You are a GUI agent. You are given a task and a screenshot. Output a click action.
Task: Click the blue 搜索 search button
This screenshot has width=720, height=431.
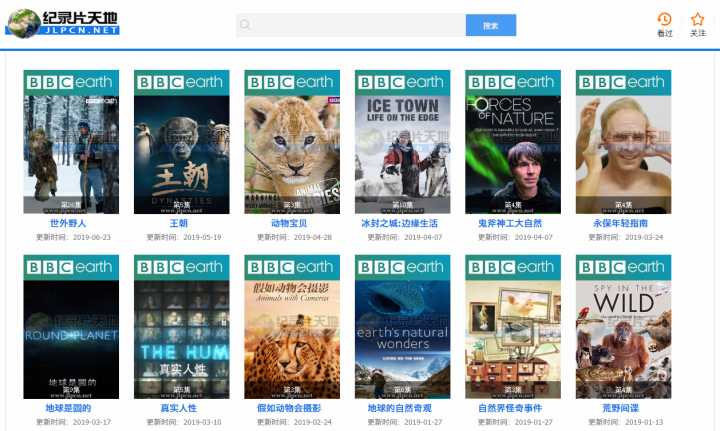click(491, 25)
